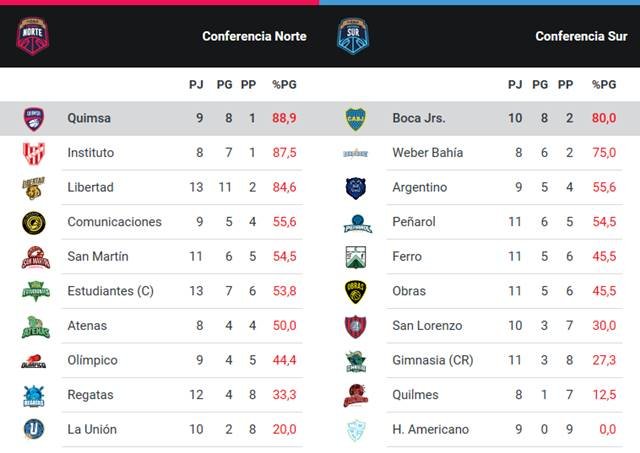The image size is (640, 453).
Task: Click the Argentino team logo
Action: click(x=355, y=188)
